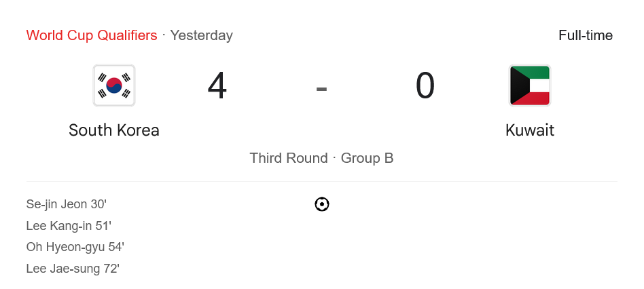Select goal scorer Se-jin Jeon 30'
This screenshot has width=644, height=289.
(66, 204)
